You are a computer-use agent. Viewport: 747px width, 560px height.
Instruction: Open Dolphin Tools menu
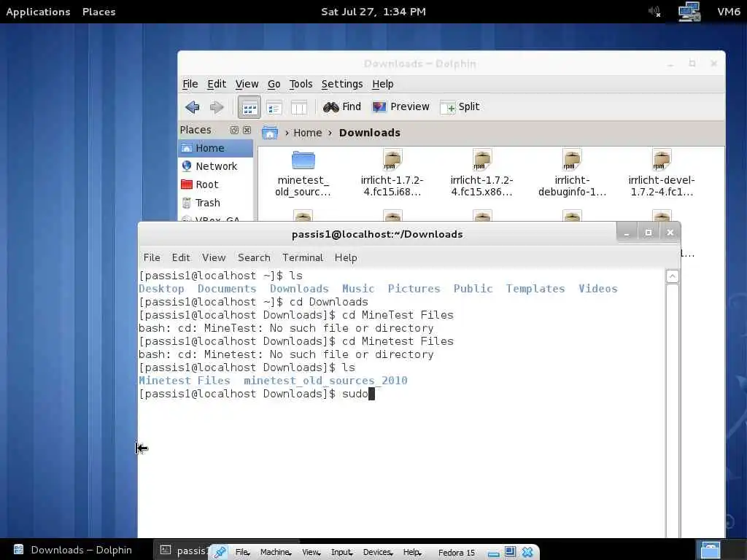[301, 85]
